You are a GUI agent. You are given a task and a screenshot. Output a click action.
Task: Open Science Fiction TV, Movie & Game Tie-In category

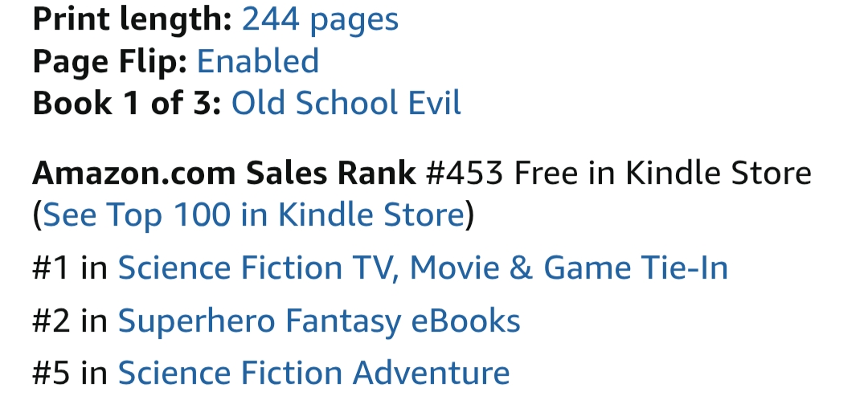tap(423, 267)
